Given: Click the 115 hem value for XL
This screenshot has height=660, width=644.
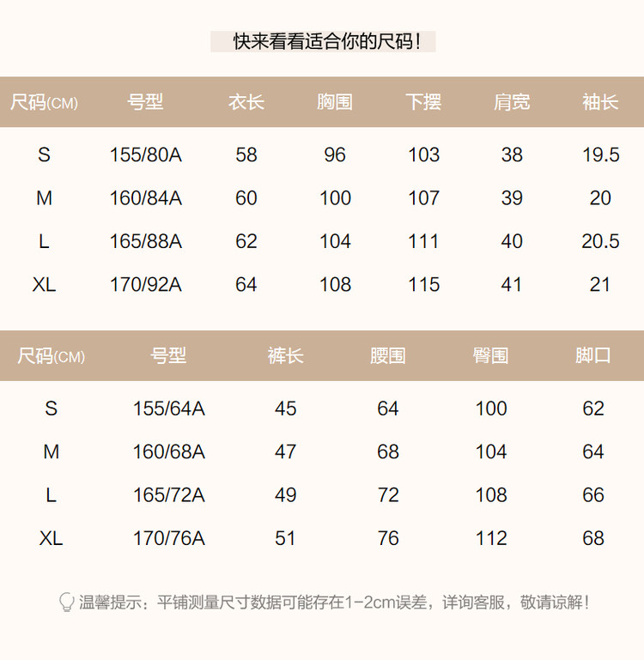Looking at the screenshot, I should (423, 284).
